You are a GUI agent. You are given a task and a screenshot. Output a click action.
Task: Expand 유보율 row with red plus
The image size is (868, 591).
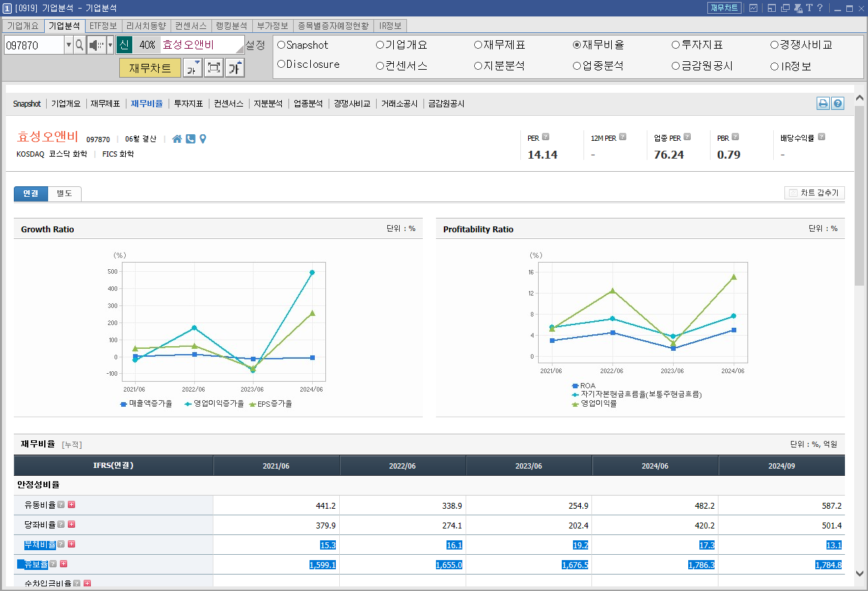tap(64, 564)
